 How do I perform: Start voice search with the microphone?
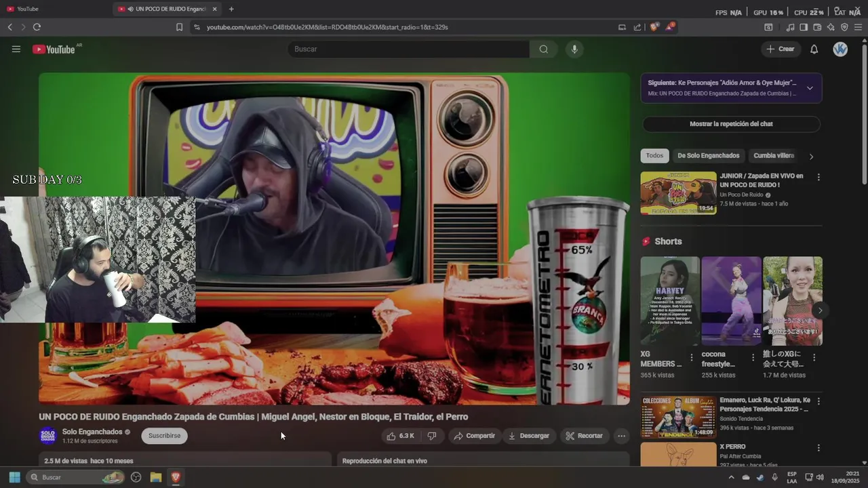[574, 49]
